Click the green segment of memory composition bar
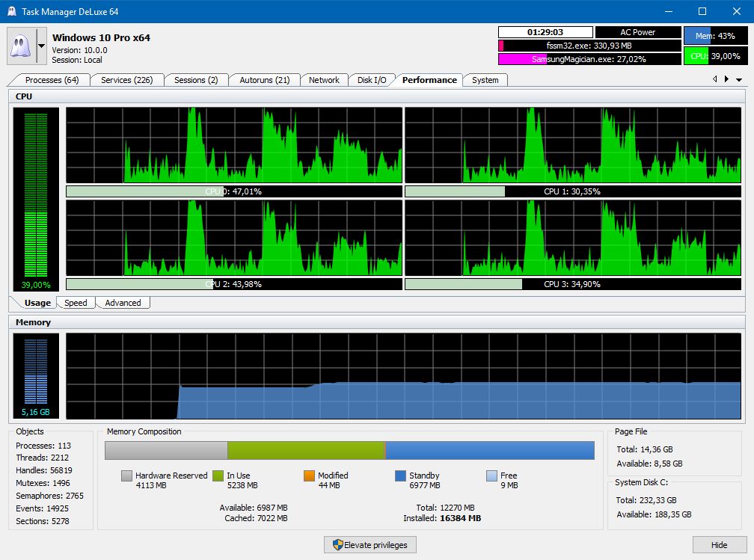 click(x=306, y=450)
